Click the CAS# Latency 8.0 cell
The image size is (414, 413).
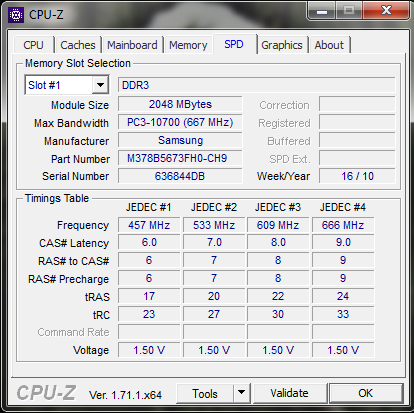pos(278,242)
